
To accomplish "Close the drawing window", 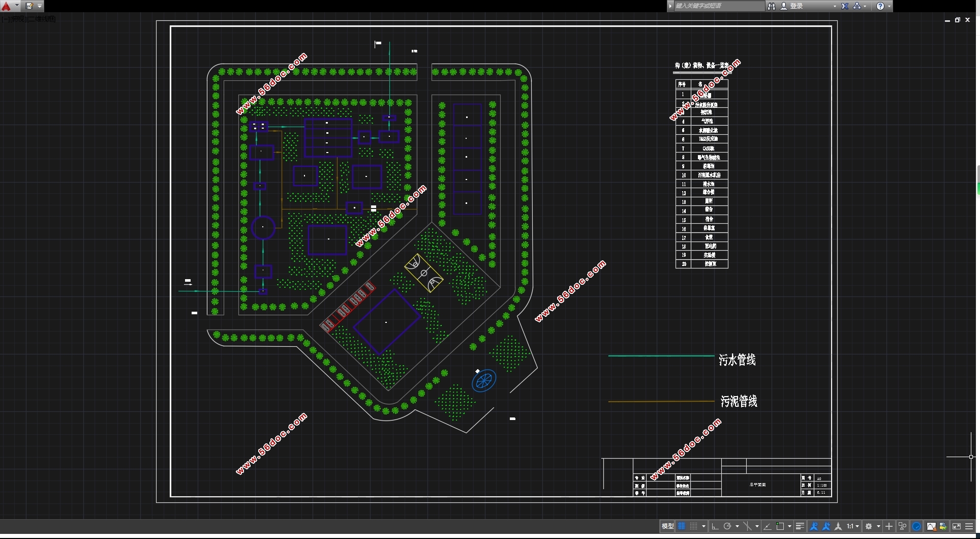I will pyautogui.click(x=968, y=20).
